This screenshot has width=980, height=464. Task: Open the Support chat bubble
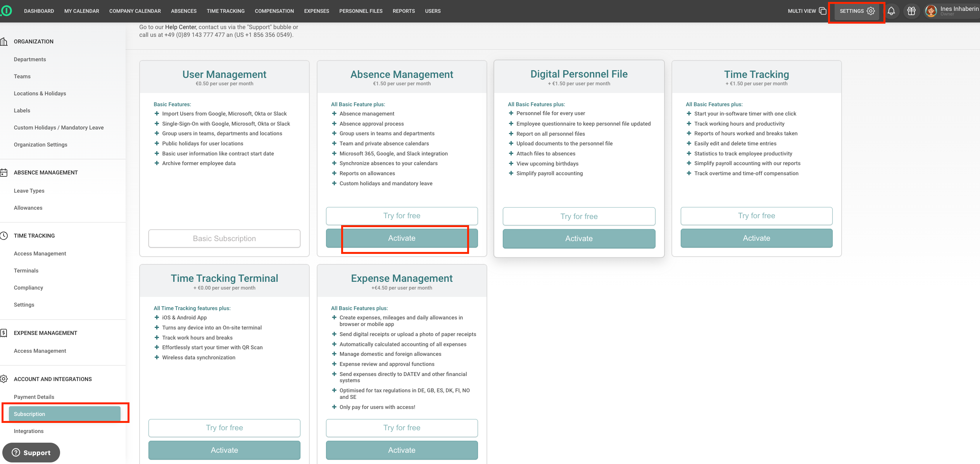click(31, 452)
